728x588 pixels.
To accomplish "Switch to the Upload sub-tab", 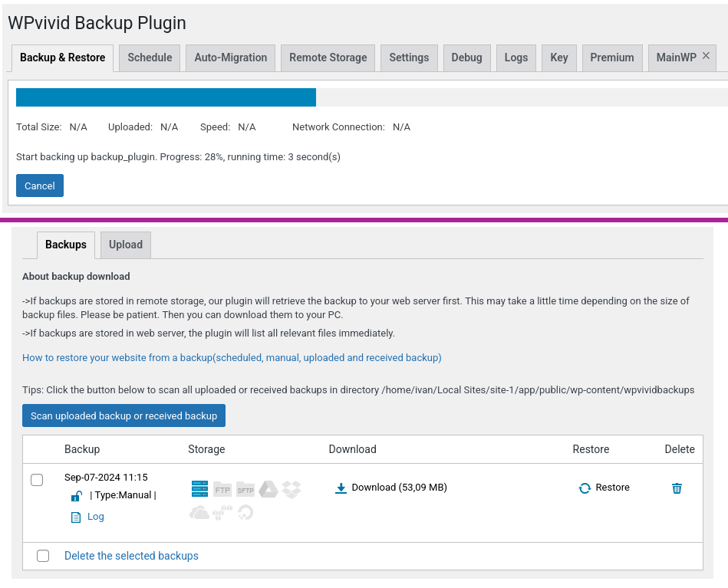I will pyautogui.click(x=125, y=245).
